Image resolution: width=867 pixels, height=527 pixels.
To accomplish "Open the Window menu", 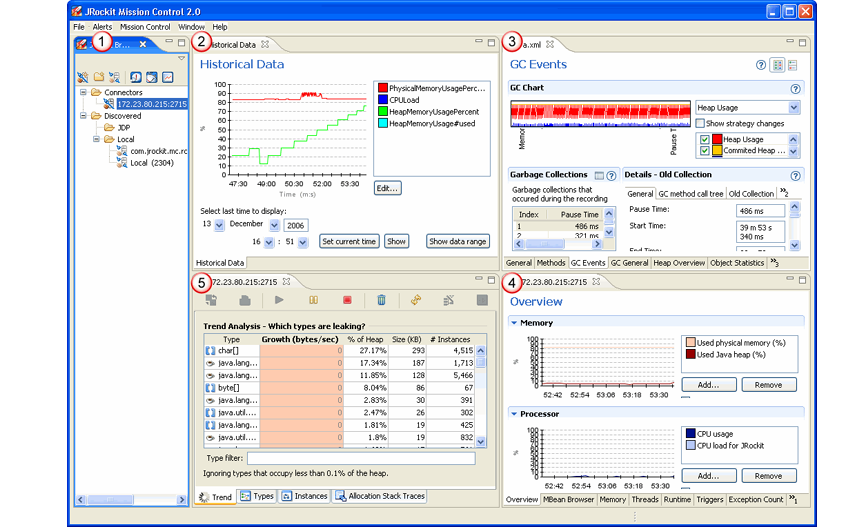I will click(191, 27).
